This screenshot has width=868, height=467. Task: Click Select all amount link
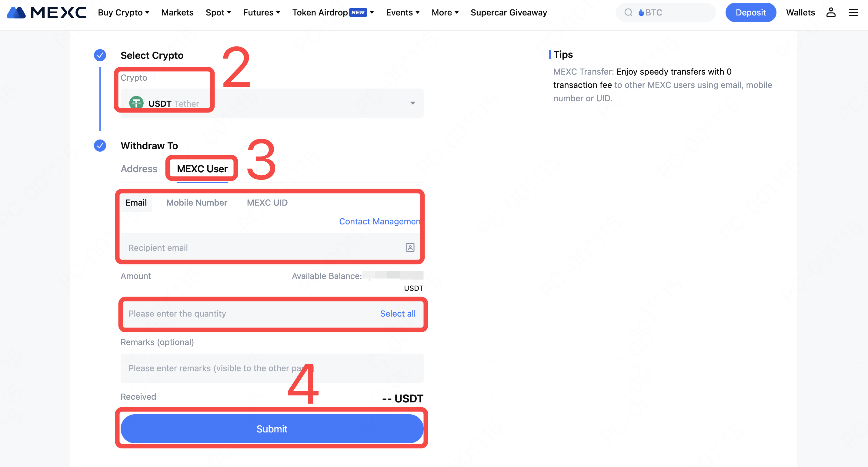398,314
